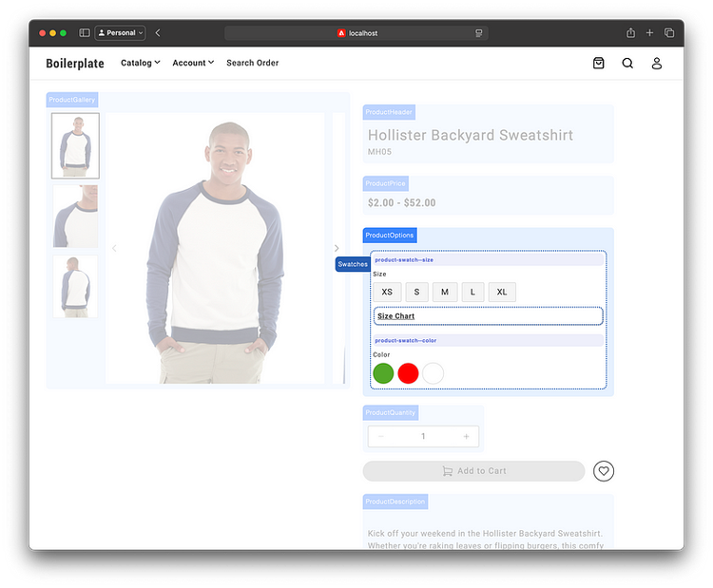Click the ProductPrice label
Screen dimensions: 713x588
pyautogui.click(x=386, y=183)
